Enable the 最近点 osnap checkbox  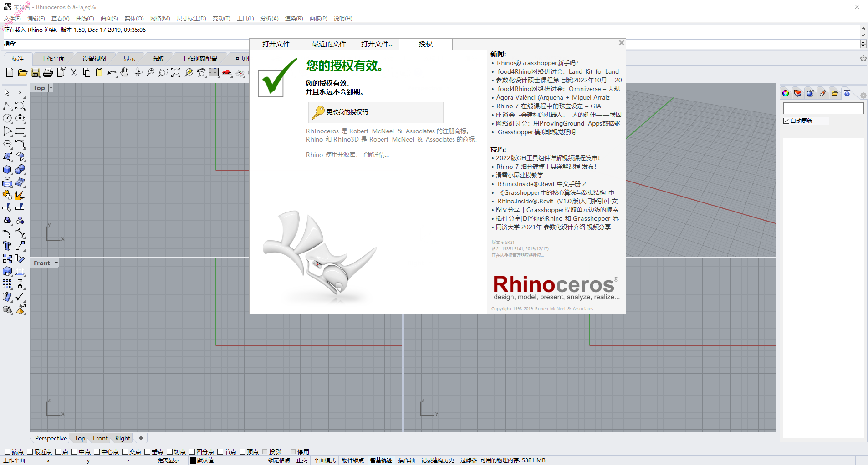[30, 452]
